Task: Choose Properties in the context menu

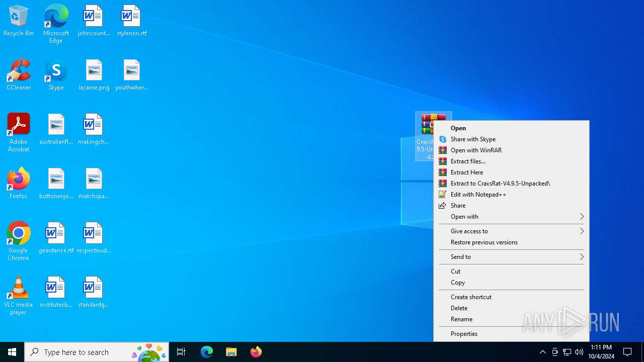Action: point(511,334)
